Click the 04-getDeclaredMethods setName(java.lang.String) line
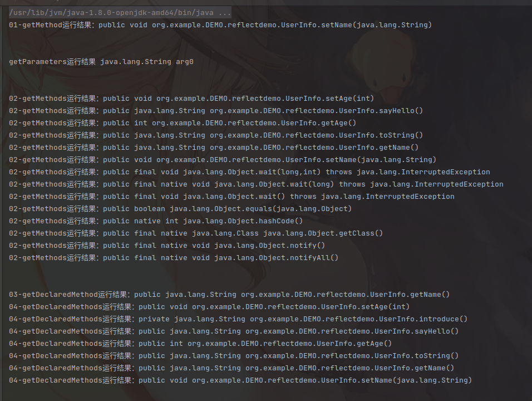 click(240, 380)
